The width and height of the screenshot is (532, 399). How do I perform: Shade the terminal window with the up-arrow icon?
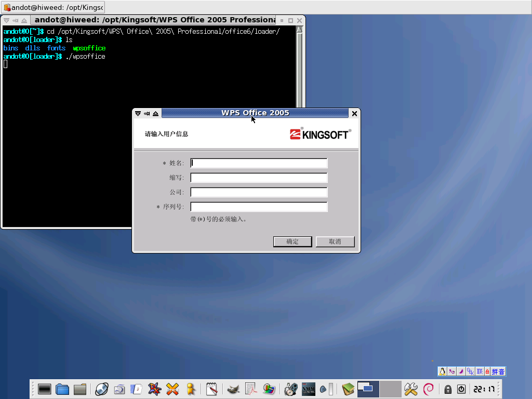24,20
